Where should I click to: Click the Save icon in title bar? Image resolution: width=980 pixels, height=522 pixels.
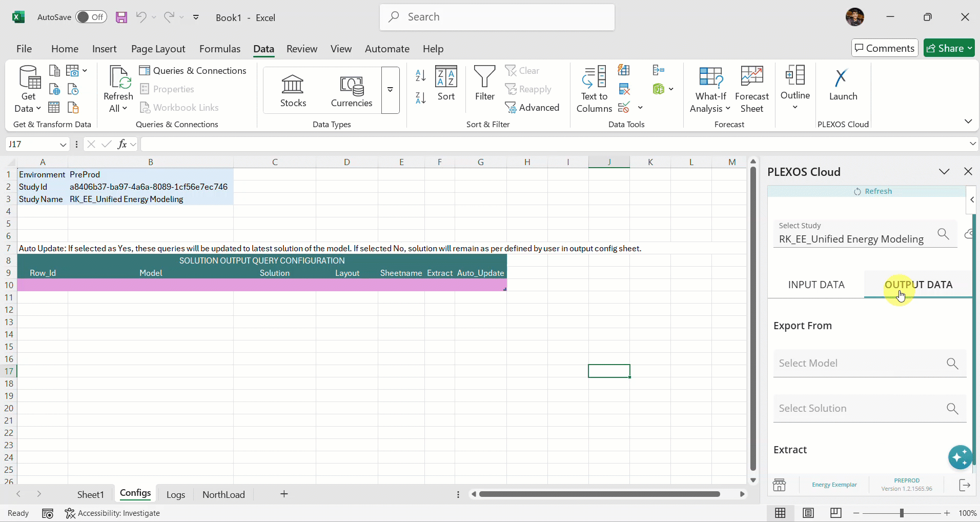(x=121, y=17)
